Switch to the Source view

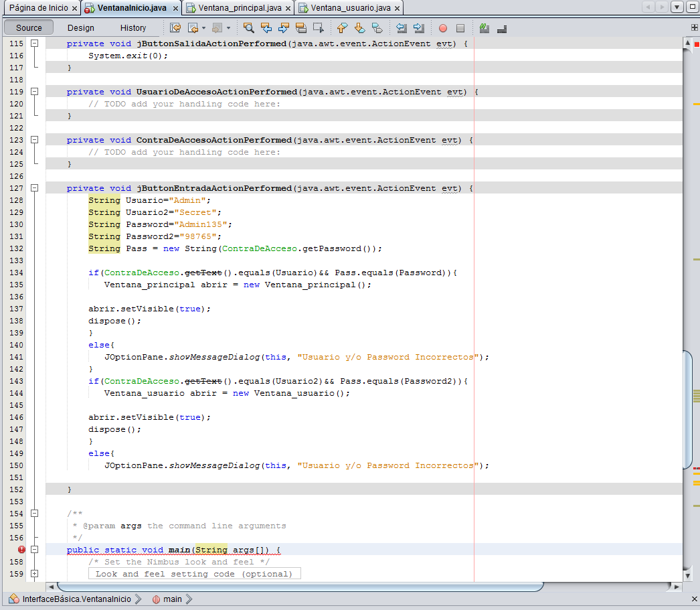(x=29, y=27)
